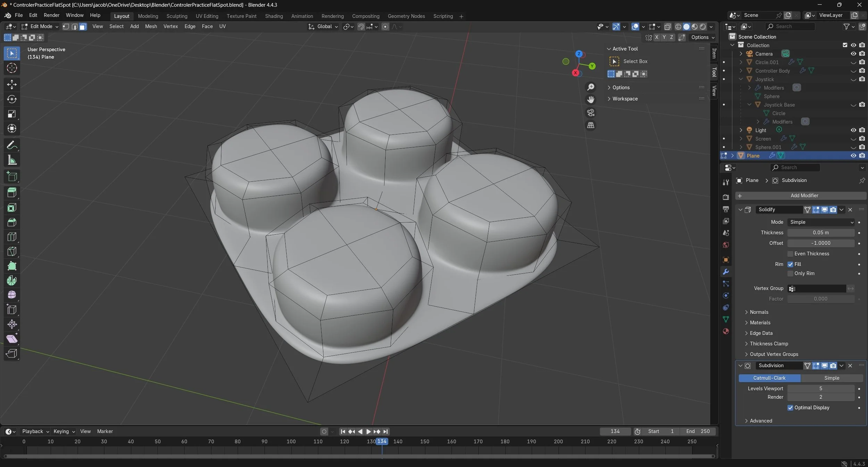This screenshot has width=868, height=467.
Task: Uncheck the Optimal Display checkbox
Action: tap(791, 408)
